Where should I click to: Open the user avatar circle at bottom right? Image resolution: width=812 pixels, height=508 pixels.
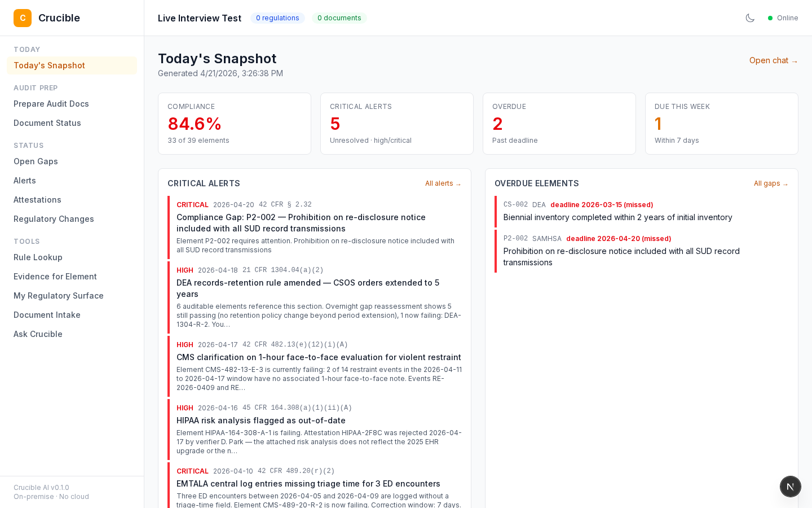(x=790, y=486)
